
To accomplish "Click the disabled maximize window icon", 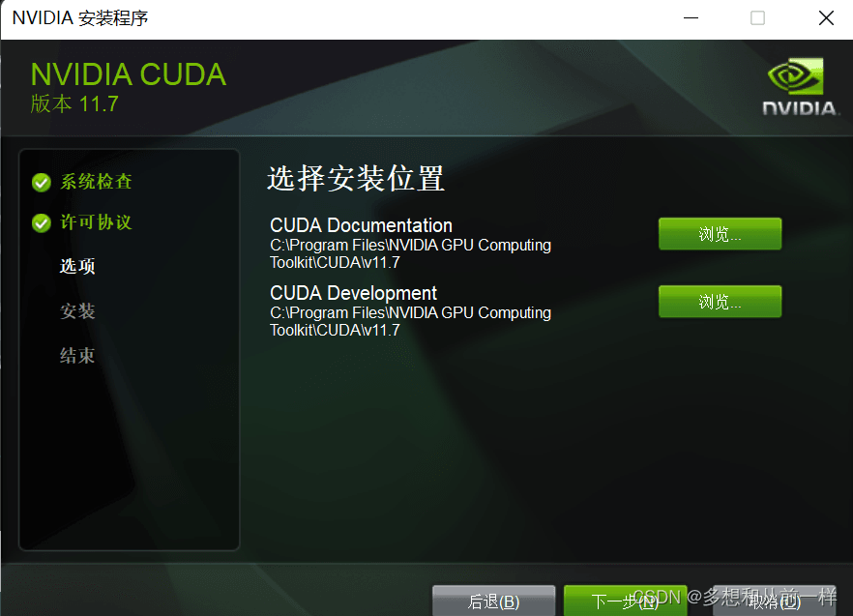I will [758, 18].
